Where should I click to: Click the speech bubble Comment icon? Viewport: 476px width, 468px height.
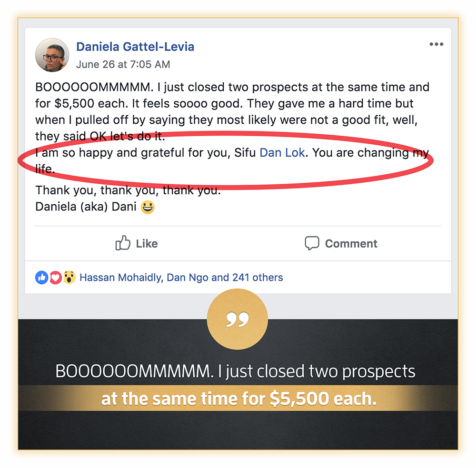pos(312,243)
